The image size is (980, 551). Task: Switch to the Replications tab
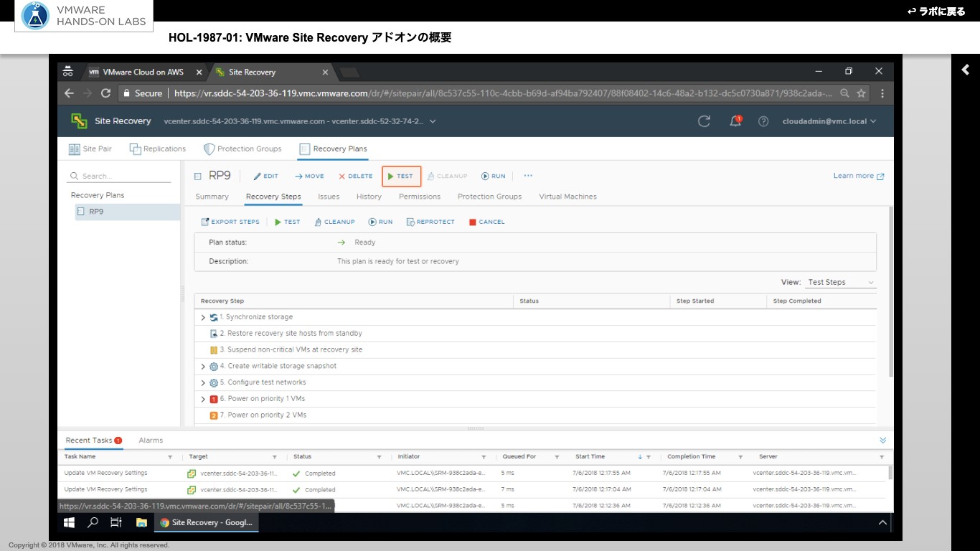157,149
